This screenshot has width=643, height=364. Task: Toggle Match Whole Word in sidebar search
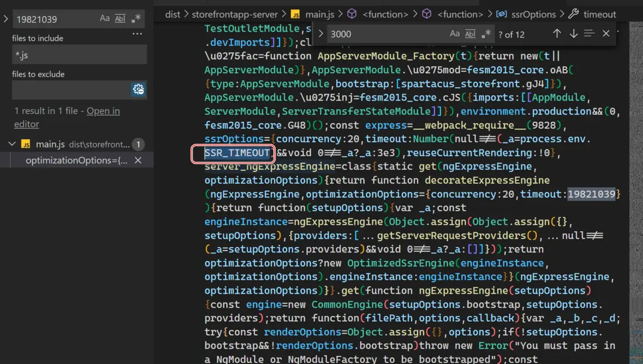[x=120, y=19]
